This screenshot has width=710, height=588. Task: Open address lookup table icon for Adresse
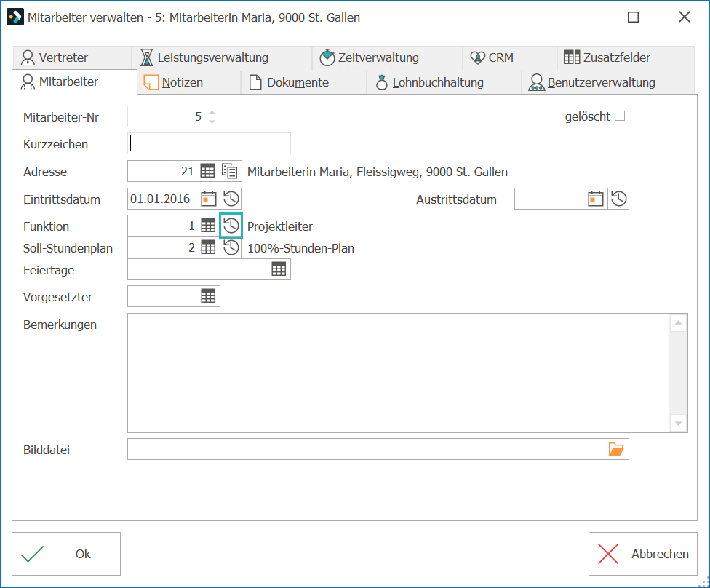click(x=207, y=171)
